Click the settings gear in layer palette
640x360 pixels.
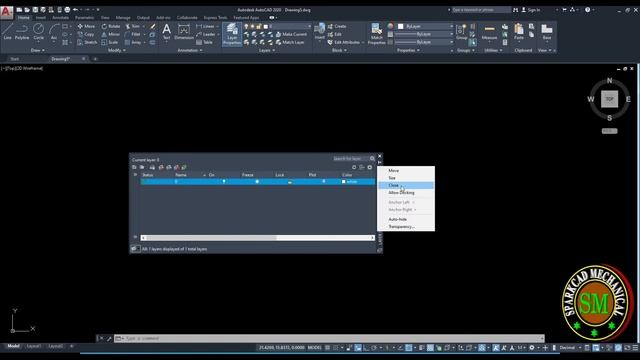pyautogui.click(x=370, y=167)
